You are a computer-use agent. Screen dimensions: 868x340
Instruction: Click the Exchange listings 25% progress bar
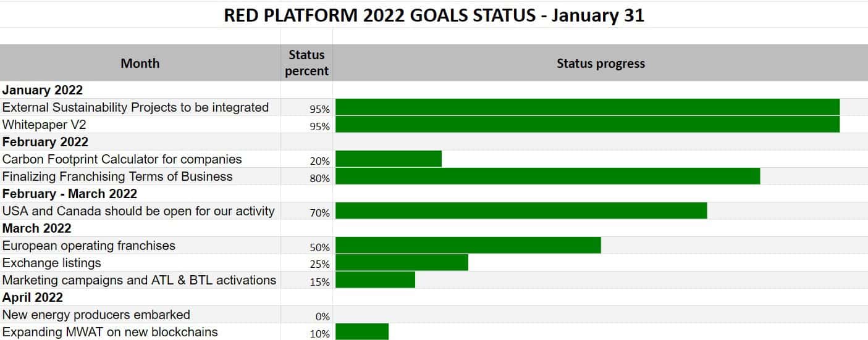coord(402,263)
